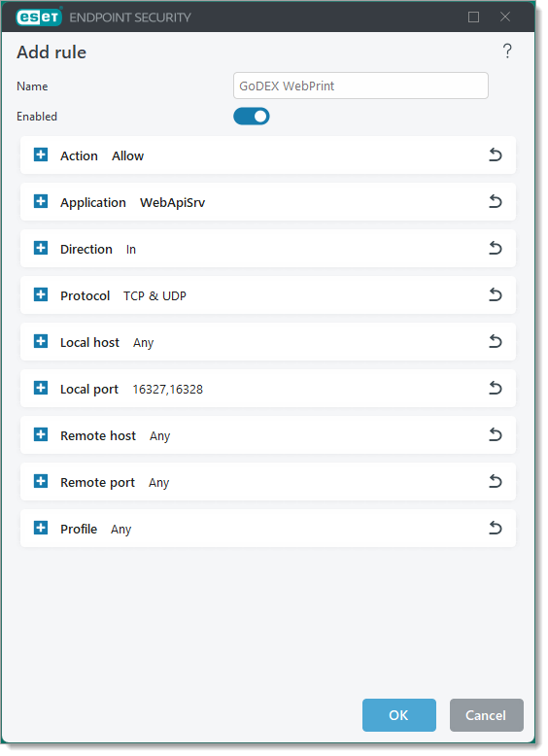This screenshot has width=548, height=756.
Task: Reset the Action setting with undo arrow
Action: click(x=495, y=155)
